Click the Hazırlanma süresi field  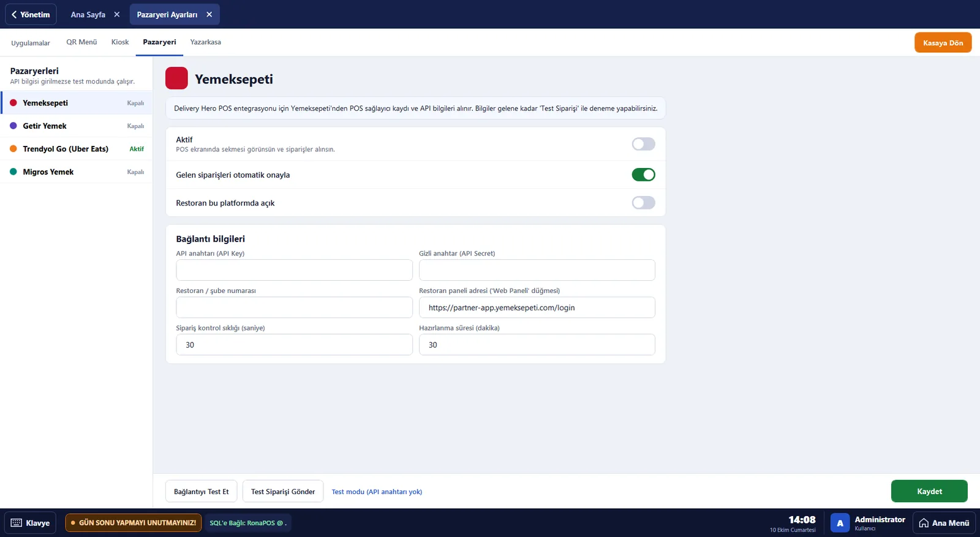(537, 345)
